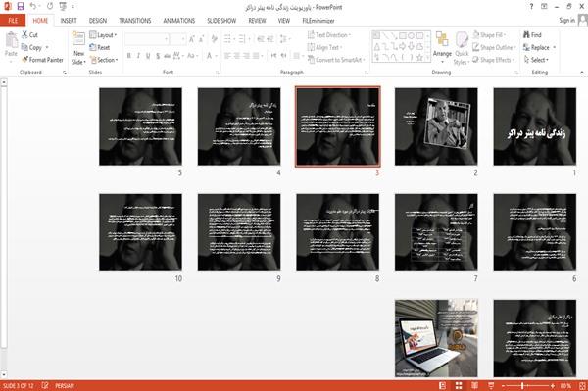Select the star shape in shapes gallery
Screen dimensions: 588x391
point(419,58)
